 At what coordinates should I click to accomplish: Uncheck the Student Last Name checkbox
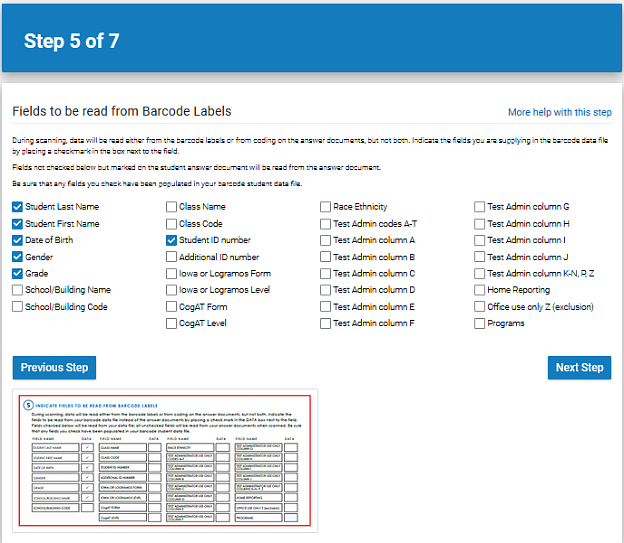pyautogui.click(x=17, y=207)
